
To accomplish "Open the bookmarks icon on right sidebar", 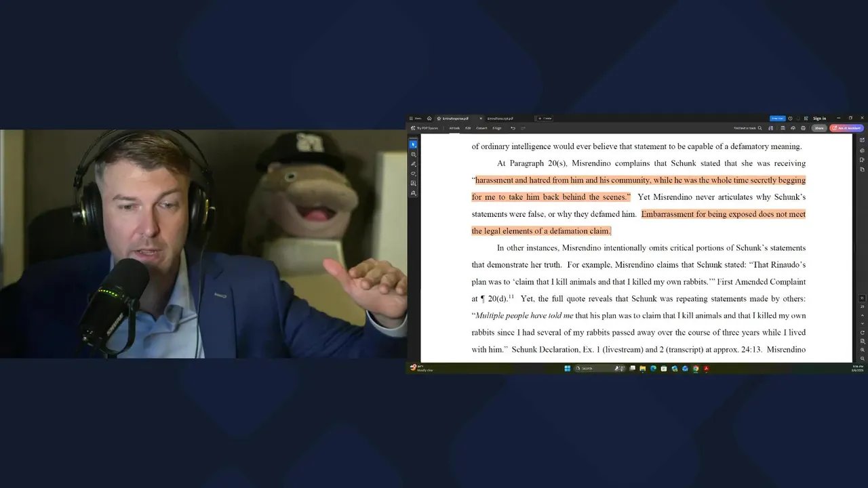I will coord(862,160).
